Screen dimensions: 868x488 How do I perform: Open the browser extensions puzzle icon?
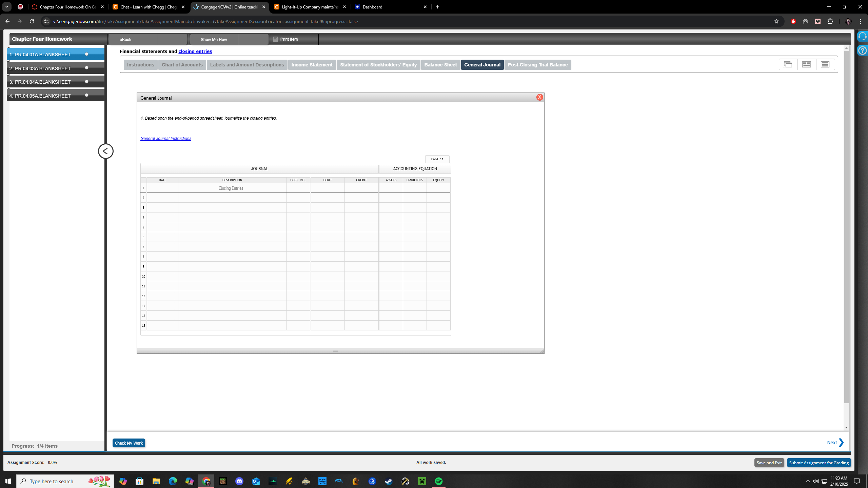click(830, 21)
